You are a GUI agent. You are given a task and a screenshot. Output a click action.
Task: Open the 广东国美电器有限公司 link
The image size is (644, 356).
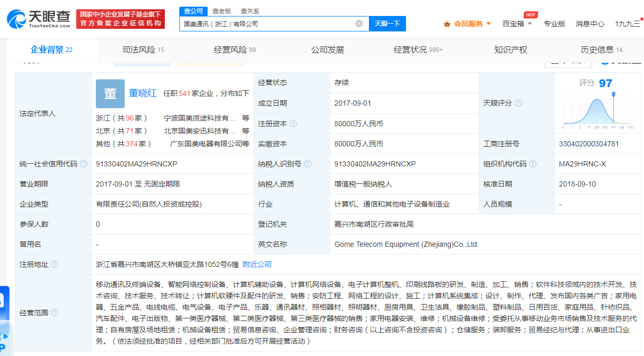(206, 144)
